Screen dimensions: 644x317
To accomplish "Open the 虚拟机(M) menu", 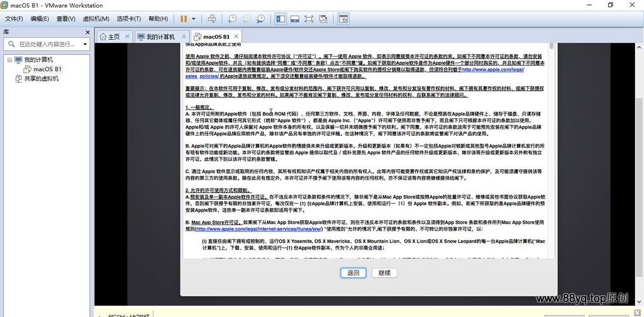I will point(96,19).
